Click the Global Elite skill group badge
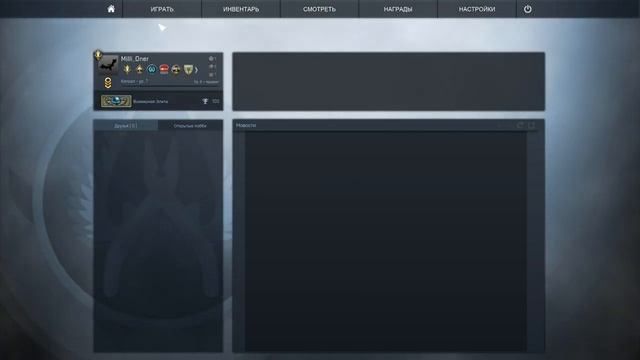 click(x=116, y=101)
